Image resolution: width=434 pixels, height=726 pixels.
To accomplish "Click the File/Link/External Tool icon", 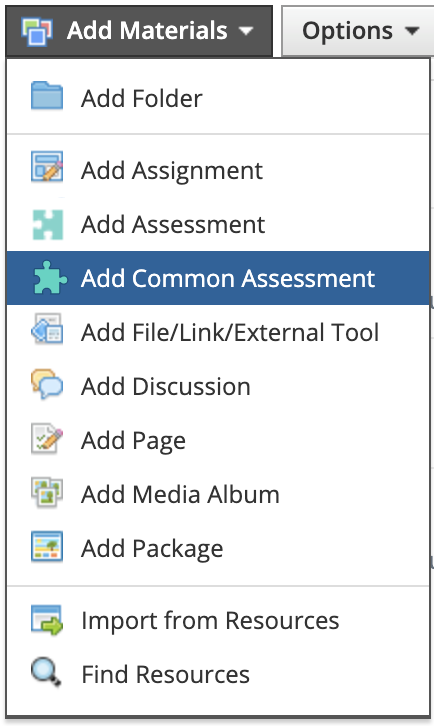I will 47,329.
